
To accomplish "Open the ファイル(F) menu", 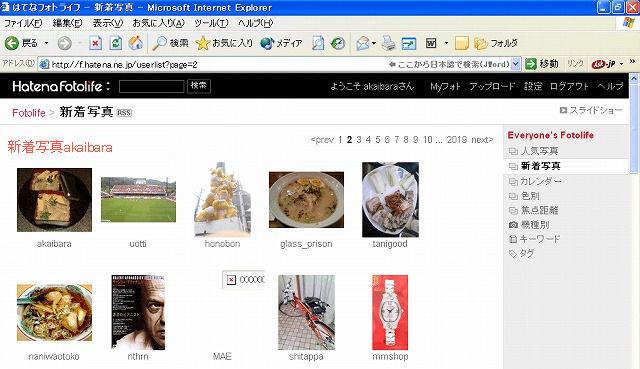I will [x=23, y=23].
